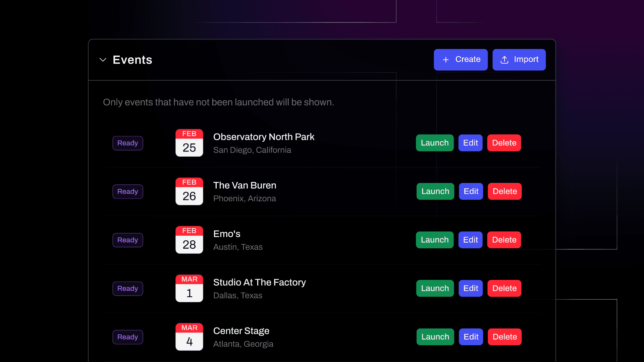Click the FEB 28 calendar icon

[x=189, y=240]
